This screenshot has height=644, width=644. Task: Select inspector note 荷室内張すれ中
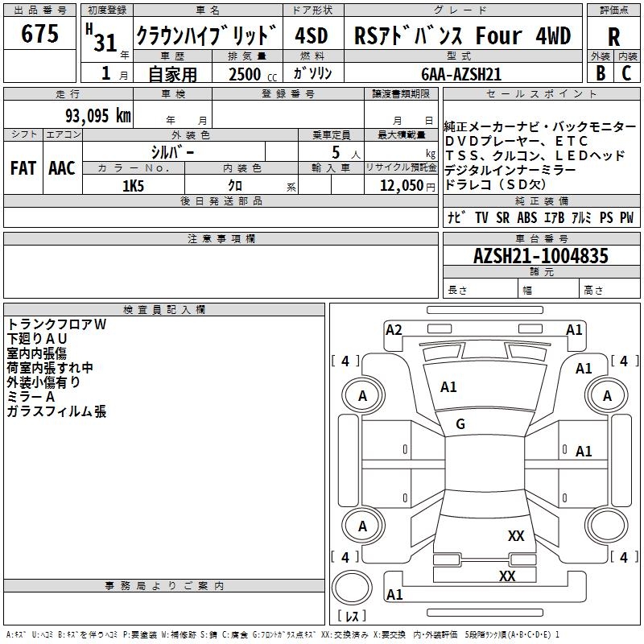(x=50, y=368)
